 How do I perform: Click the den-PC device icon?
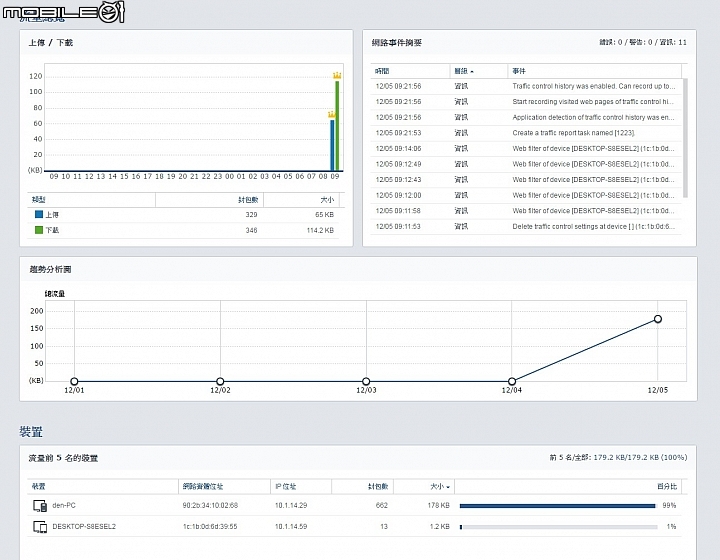point(40,505)
